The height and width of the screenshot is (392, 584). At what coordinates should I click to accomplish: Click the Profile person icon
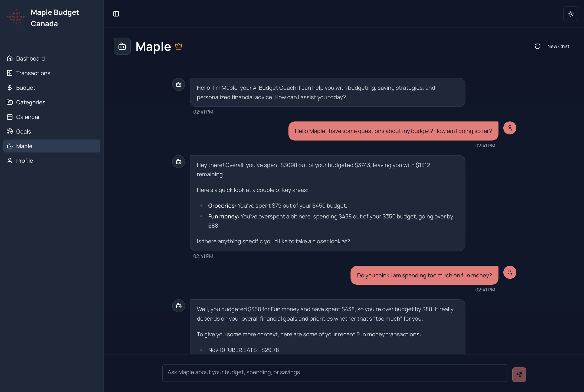[10, 161]
